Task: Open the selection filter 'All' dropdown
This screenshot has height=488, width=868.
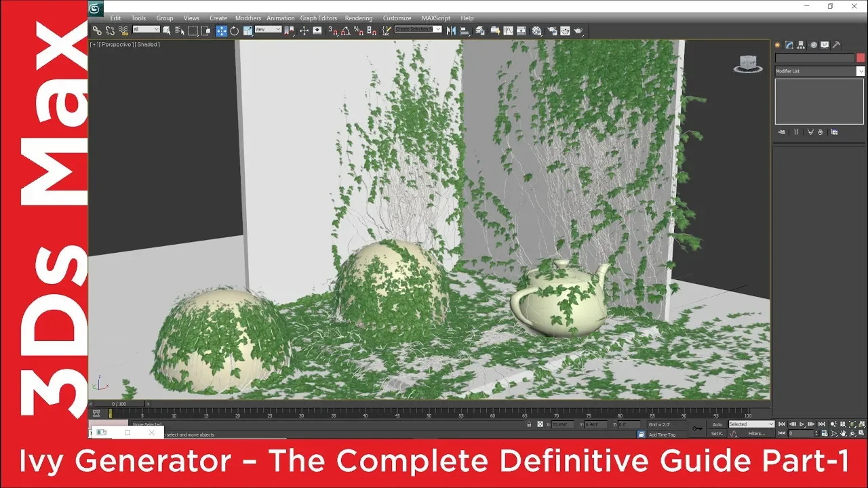Action: click(x=146, y=29)
